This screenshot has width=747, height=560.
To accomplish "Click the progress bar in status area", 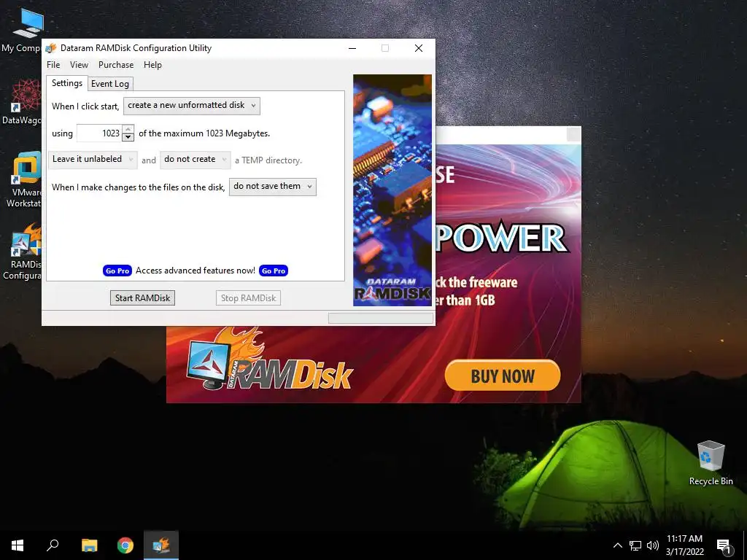I will pos(381,318).
